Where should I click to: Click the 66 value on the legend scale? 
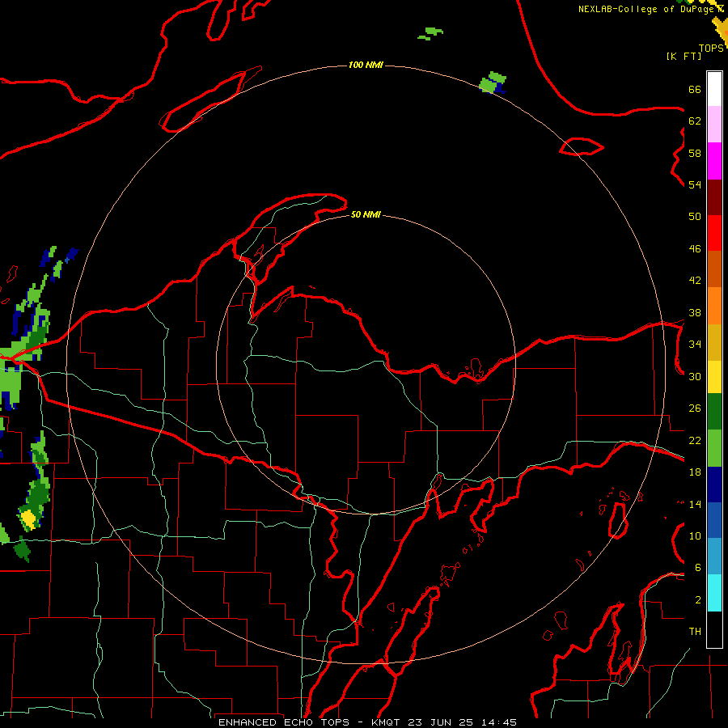(695, 89)
